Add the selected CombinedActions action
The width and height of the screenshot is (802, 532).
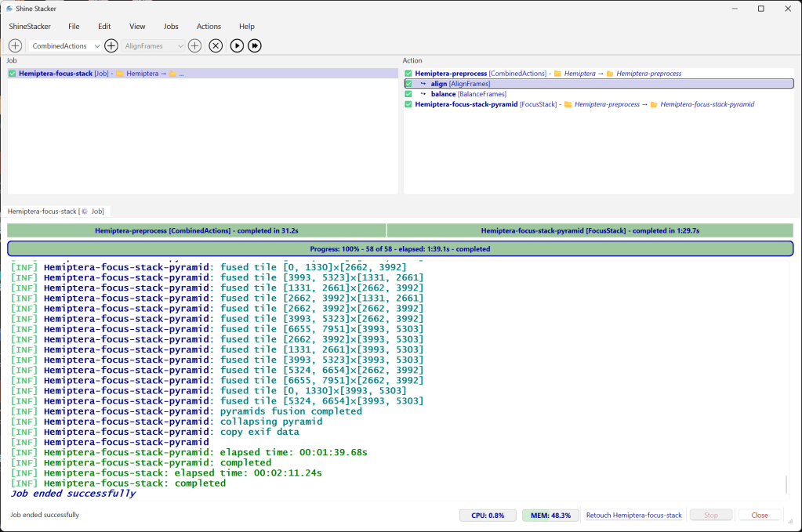pos(111,46)
